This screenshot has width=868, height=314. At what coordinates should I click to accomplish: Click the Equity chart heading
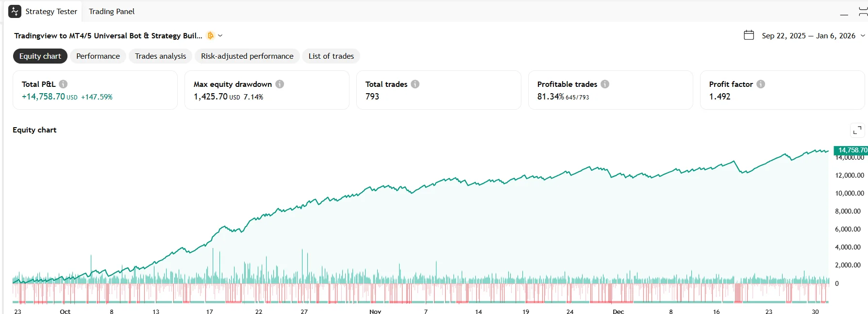34,130
